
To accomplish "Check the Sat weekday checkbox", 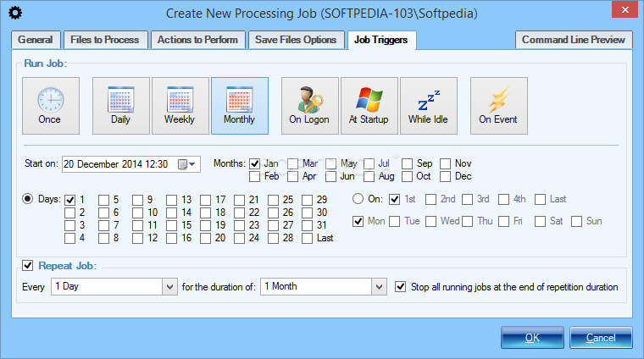I will point(540,222).
